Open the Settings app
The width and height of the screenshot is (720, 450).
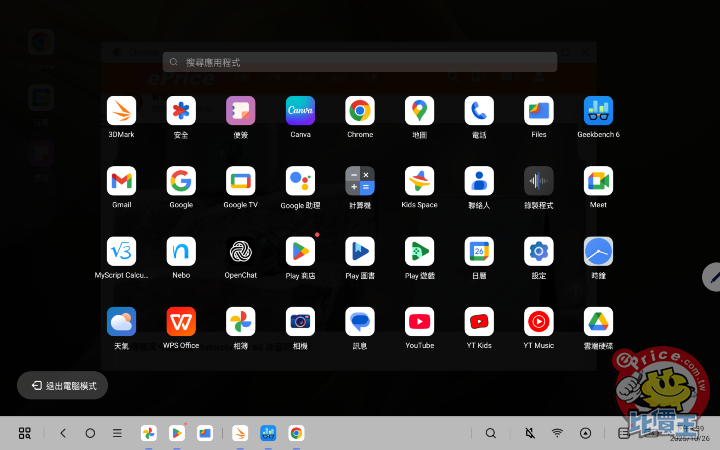[539, 251]
